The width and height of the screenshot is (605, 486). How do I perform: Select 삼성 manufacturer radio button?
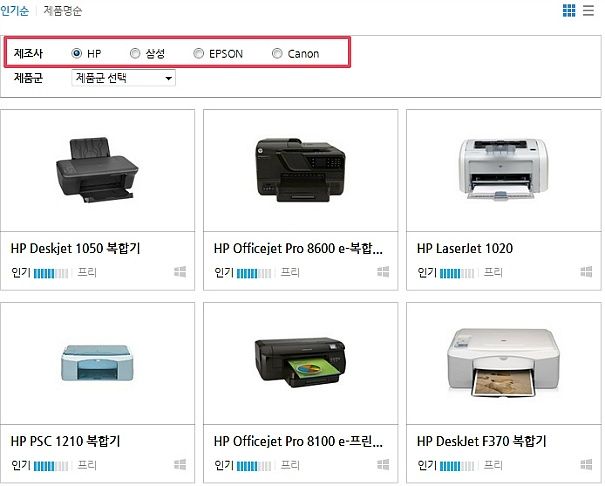[135, 53]
